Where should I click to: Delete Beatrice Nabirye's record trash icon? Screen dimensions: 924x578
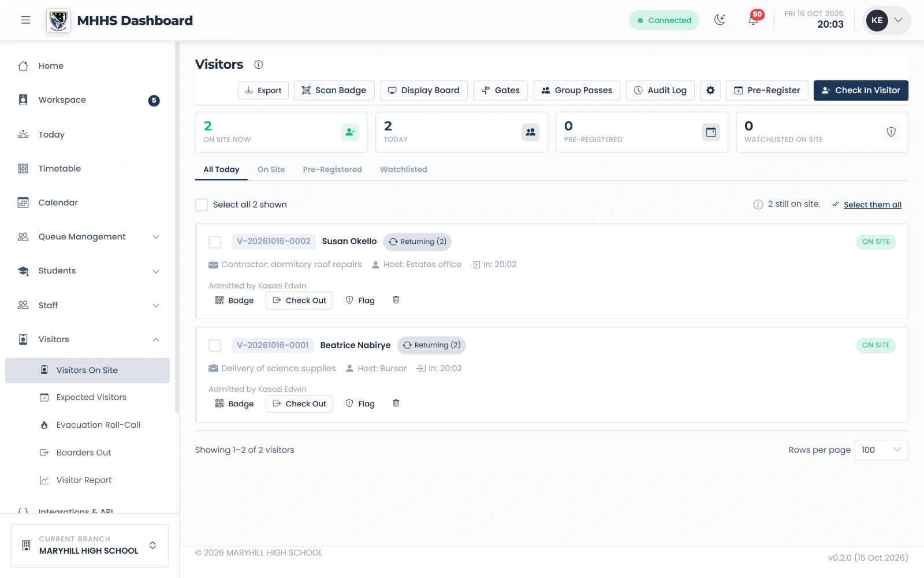coord(396,403)
